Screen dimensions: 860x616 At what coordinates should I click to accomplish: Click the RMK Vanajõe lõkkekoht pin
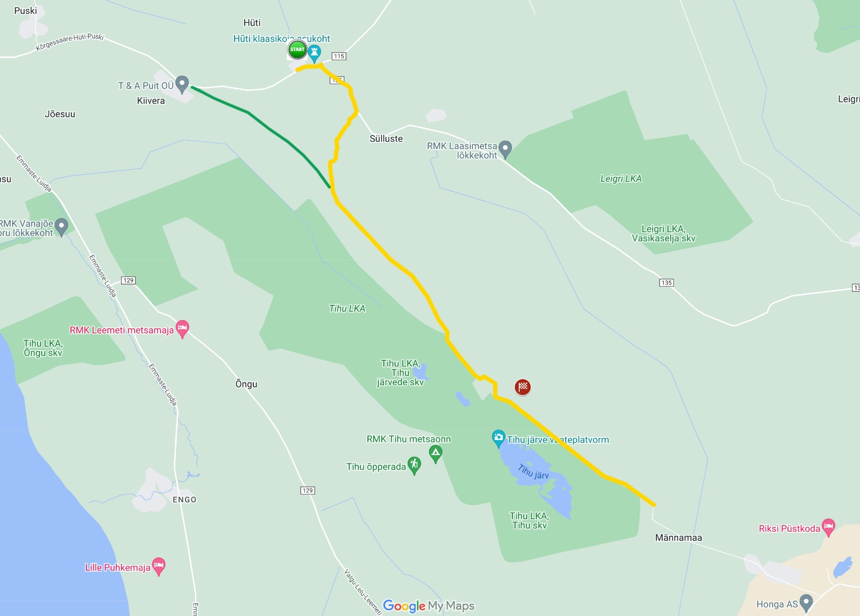[62, 226]
